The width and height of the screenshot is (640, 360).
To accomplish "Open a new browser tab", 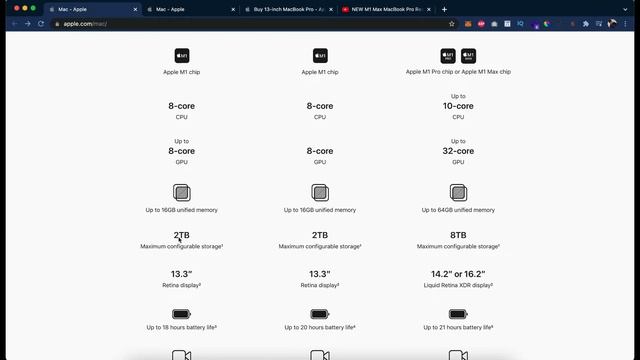I will tap(444, 9).
